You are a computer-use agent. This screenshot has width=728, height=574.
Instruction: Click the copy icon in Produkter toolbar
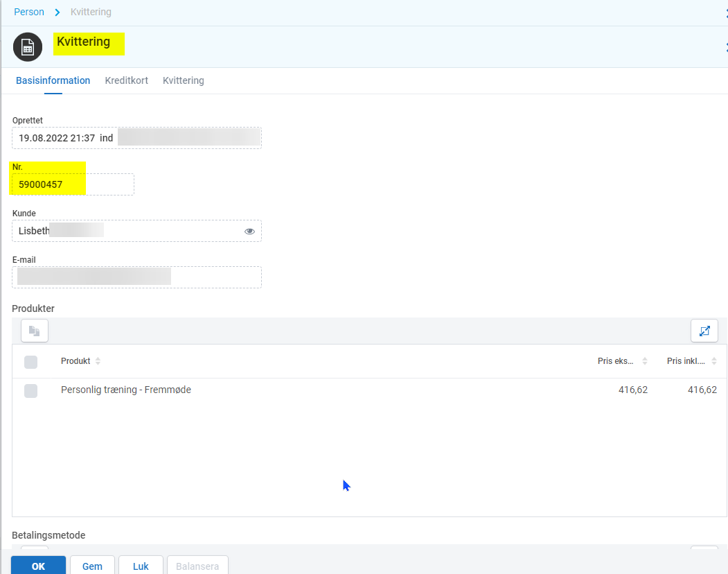pyautogui.click(x=35, y=331)
